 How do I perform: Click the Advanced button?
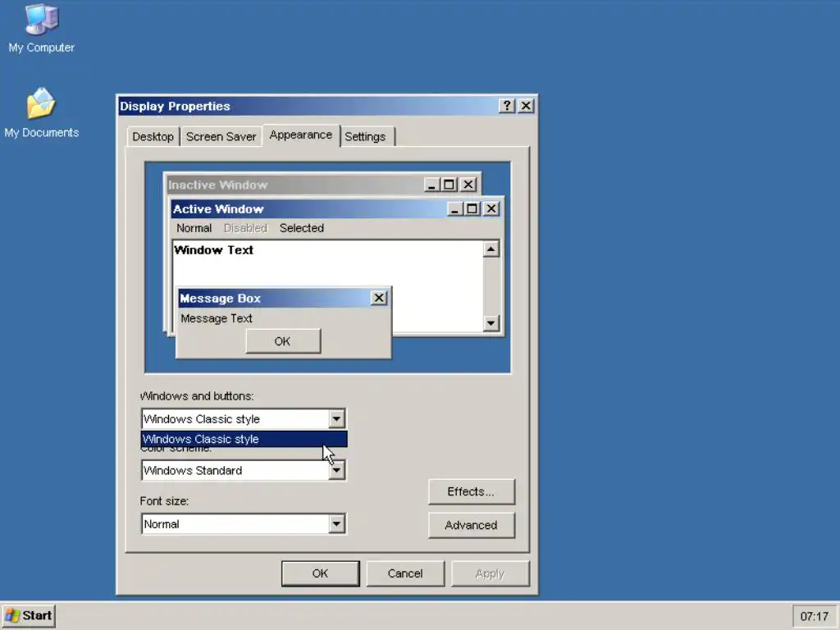click(x=472, y=525)
